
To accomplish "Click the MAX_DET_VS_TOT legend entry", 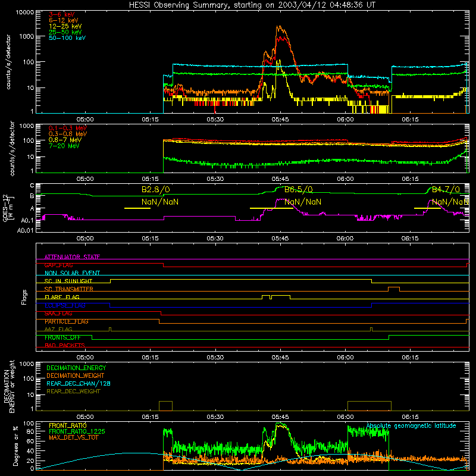I will click(73, 437).
